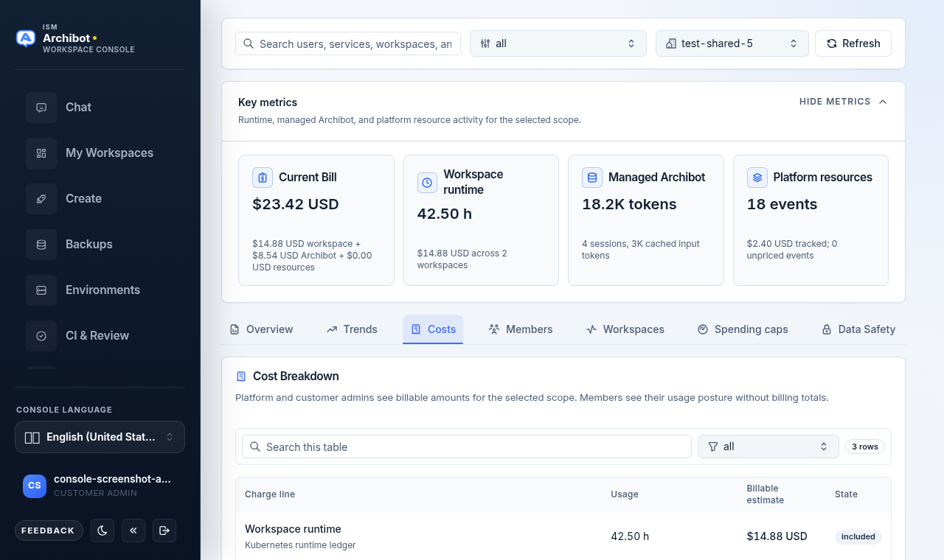Click the Cost Breakdown heading icon
The image size is (944, 560).
click(x=241, y=377)
